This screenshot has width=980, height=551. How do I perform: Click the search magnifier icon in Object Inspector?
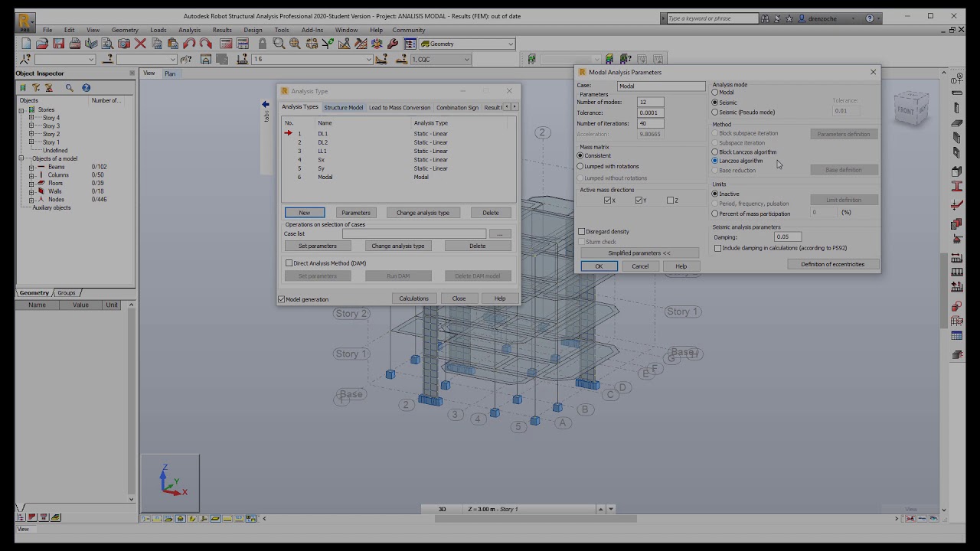70,88
